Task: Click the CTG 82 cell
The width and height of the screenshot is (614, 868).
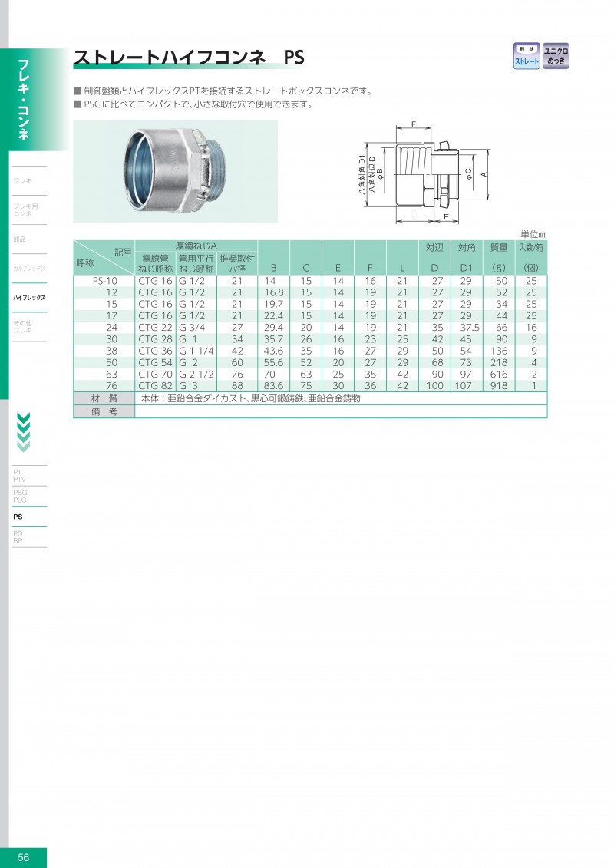Action: click(x=155, y=386)
